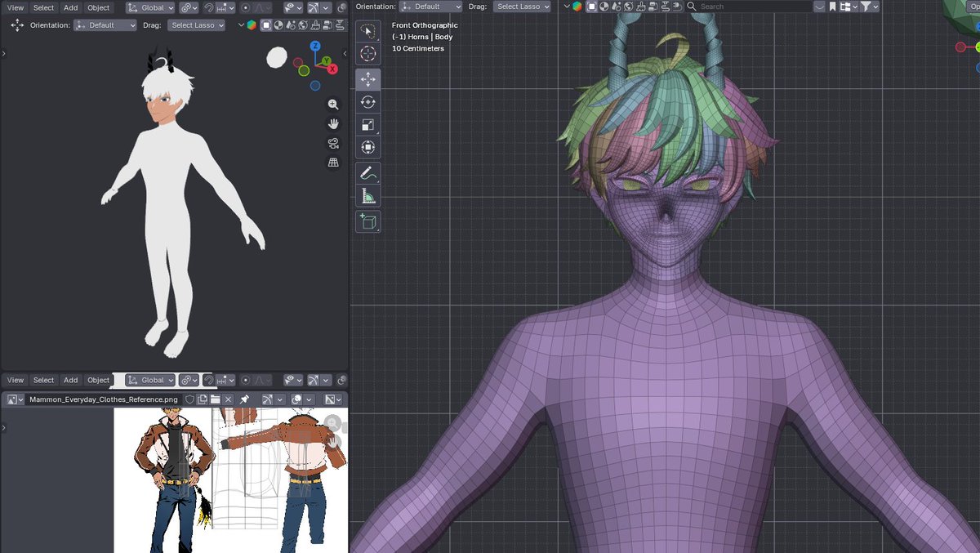The height and width of the screenshot is (553, 980).
Task: Open snapping options dropdown in the top-left header
Action: (x=226, y=8)
